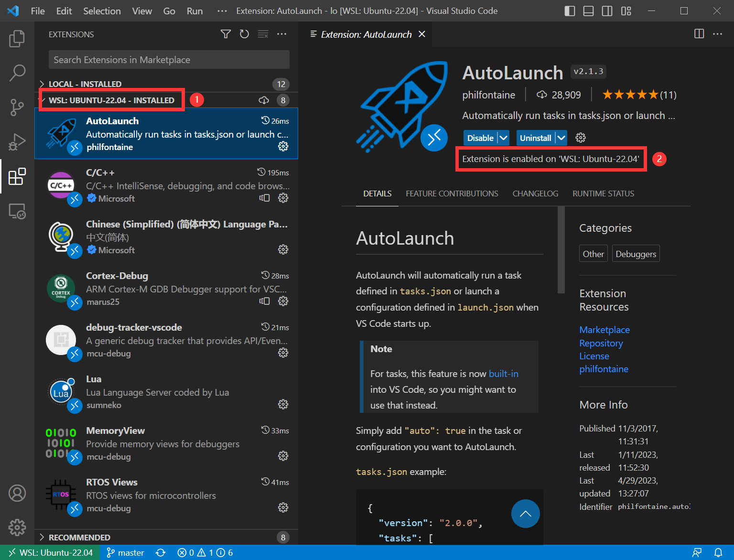Viewport: 734px width, 560px height.
Task: Open manage gear for Chinese Language Pack
Action: click(x=283, y=249)
